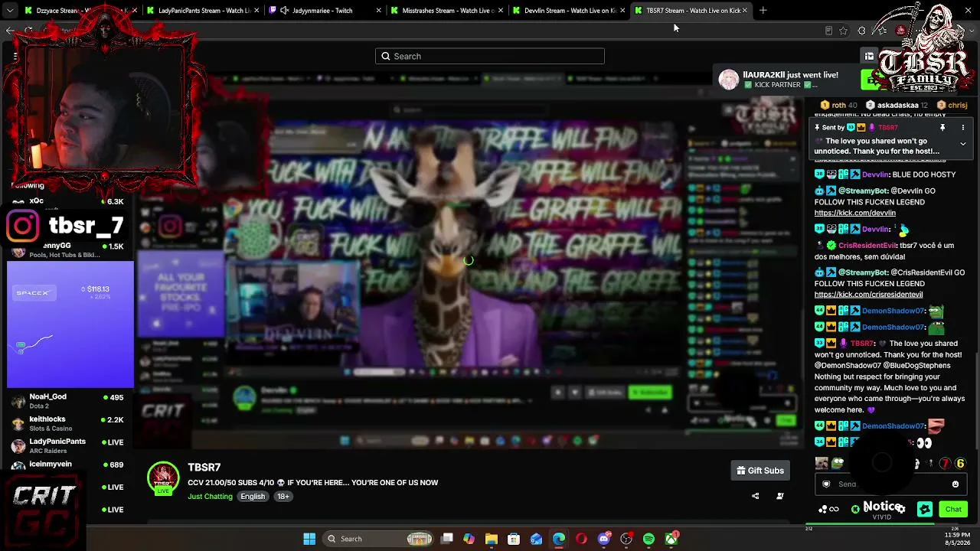The height and width of the screenshot is (551, 980).
Task: Open the kick.com/crisresidentevil chat link
Action: point(869,295)
